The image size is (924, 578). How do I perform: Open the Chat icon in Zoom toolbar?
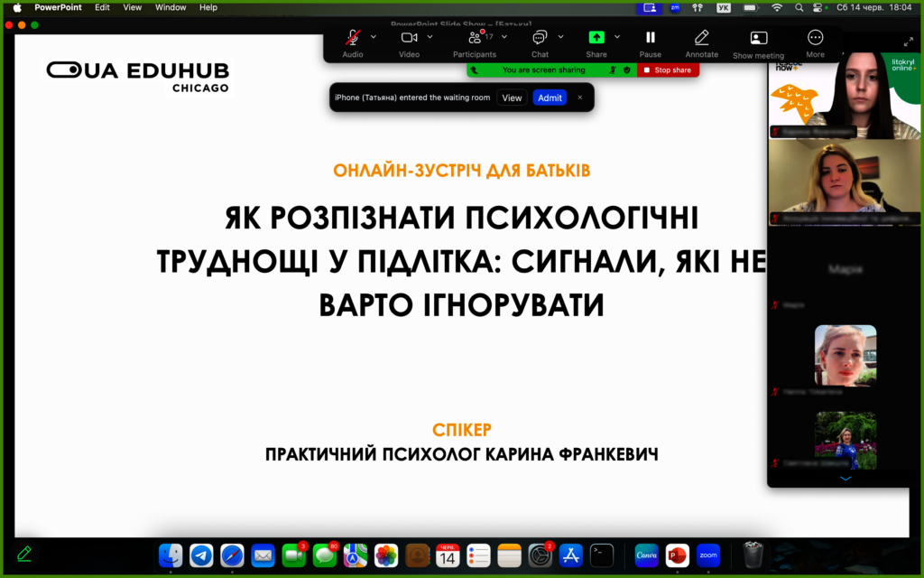point(540,38)
